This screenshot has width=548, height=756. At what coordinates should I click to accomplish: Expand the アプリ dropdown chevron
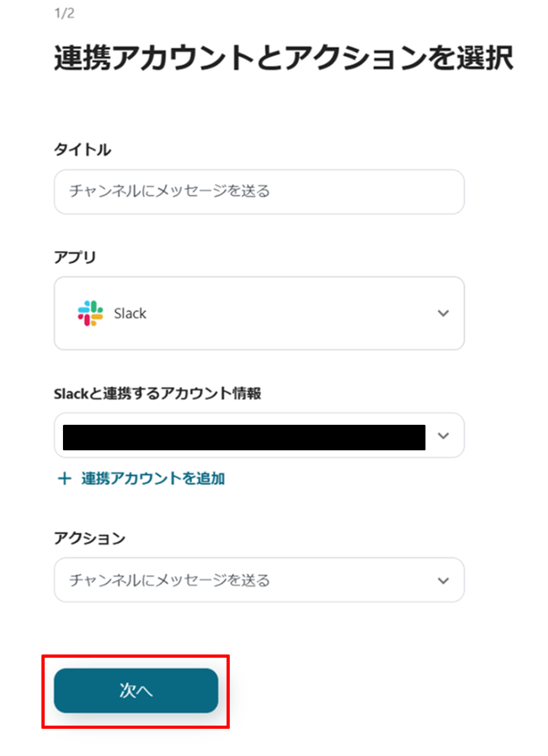[443, 313]
